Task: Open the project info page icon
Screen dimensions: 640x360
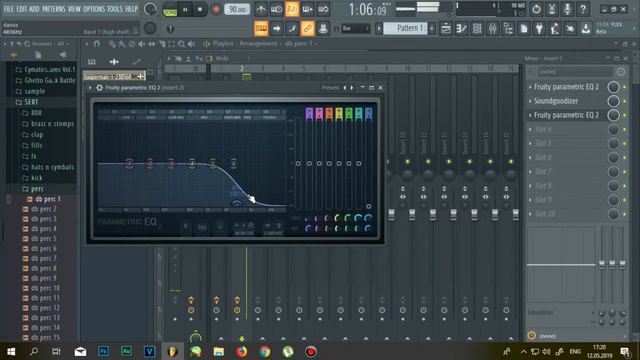Action: [524, 29]
